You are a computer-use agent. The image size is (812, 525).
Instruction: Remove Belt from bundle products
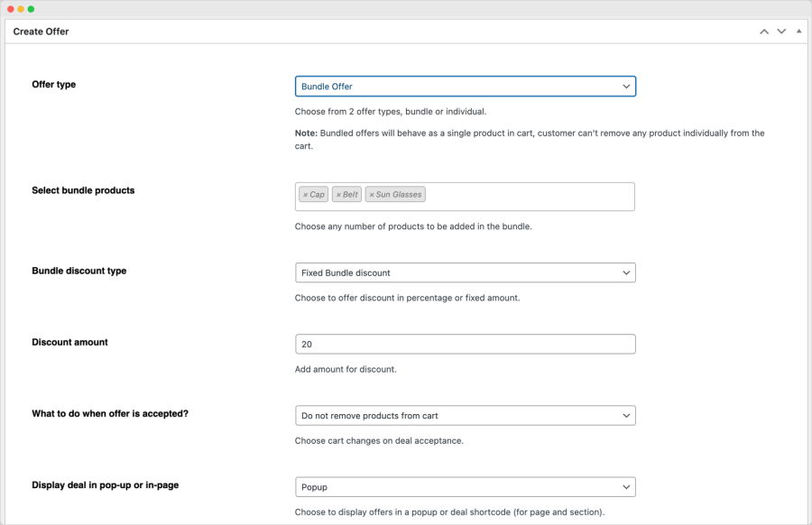coord(338,195)
